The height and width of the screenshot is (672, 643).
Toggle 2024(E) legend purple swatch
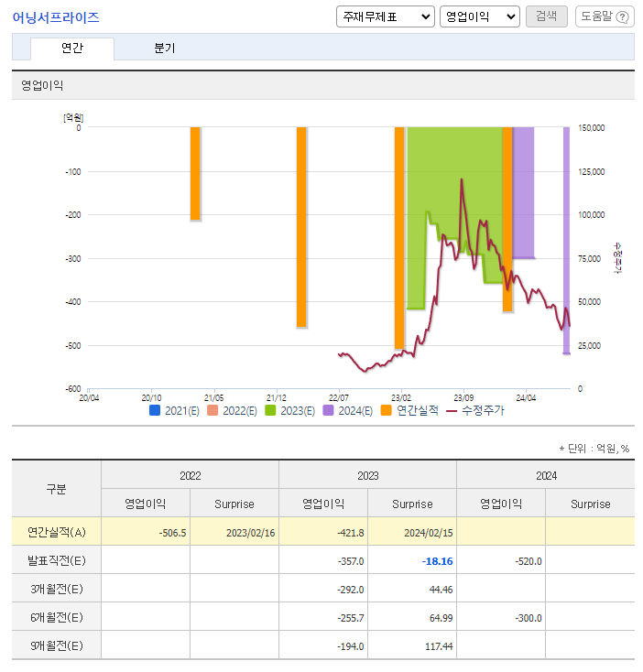328,410
